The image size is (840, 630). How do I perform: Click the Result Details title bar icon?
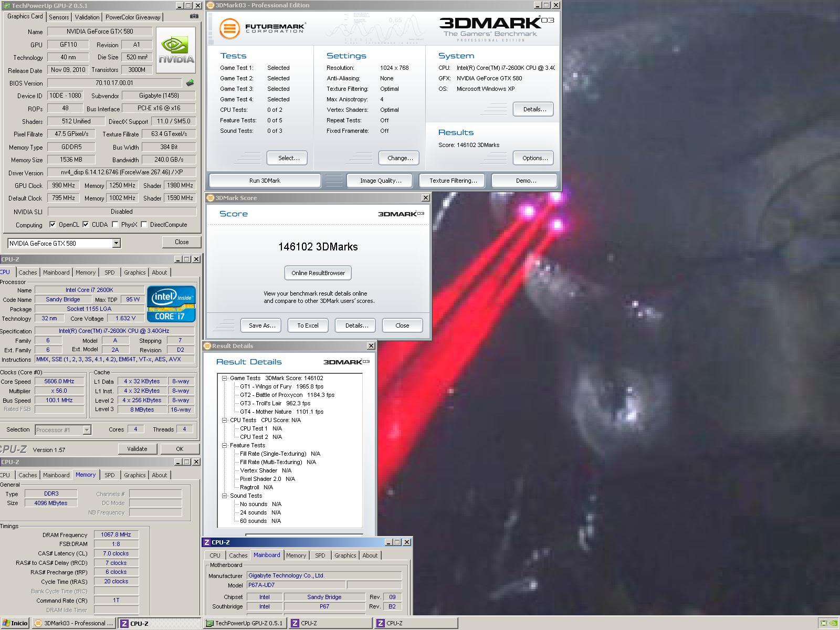[207, 346]
